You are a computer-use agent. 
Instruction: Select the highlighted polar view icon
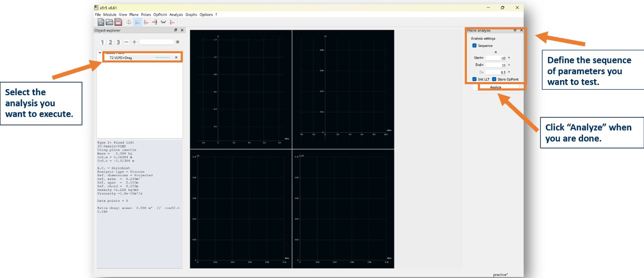point(137,22)
